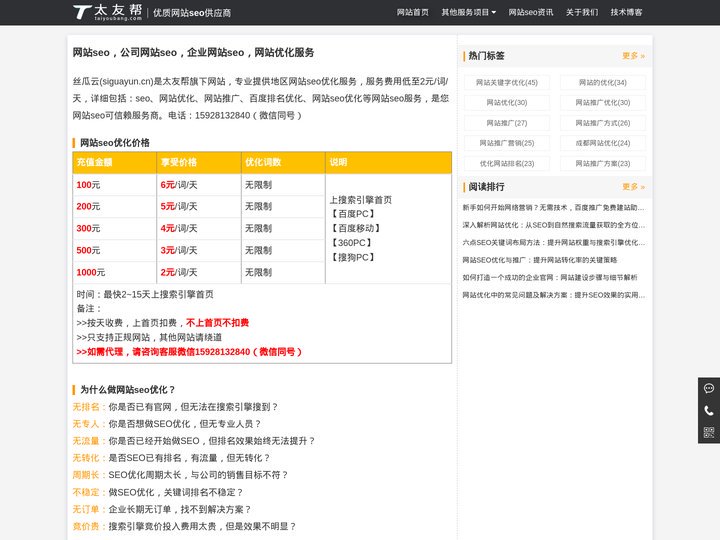
Task: Click the 2元/词/天 price cell
Action: [x=199, y=273]
